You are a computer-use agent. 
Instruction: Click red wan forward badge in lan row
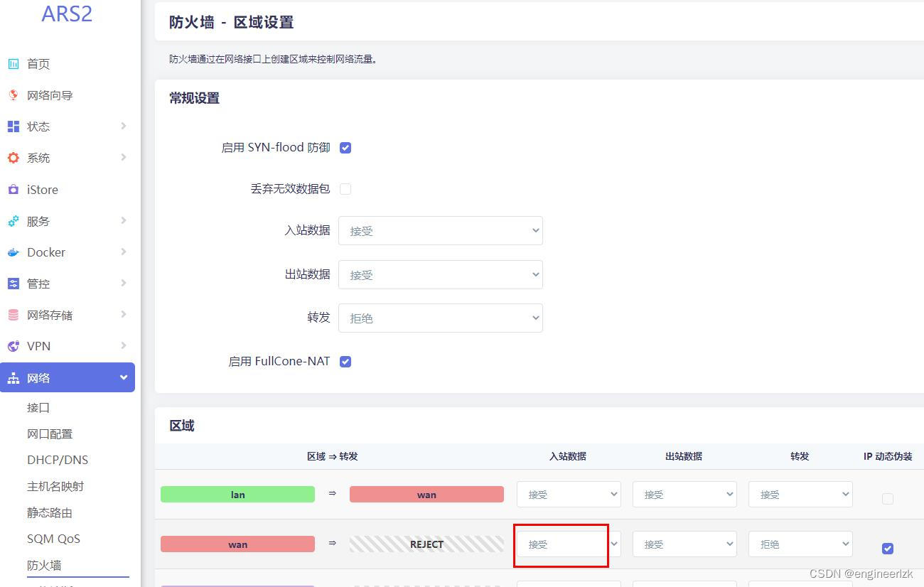[426, 495]
